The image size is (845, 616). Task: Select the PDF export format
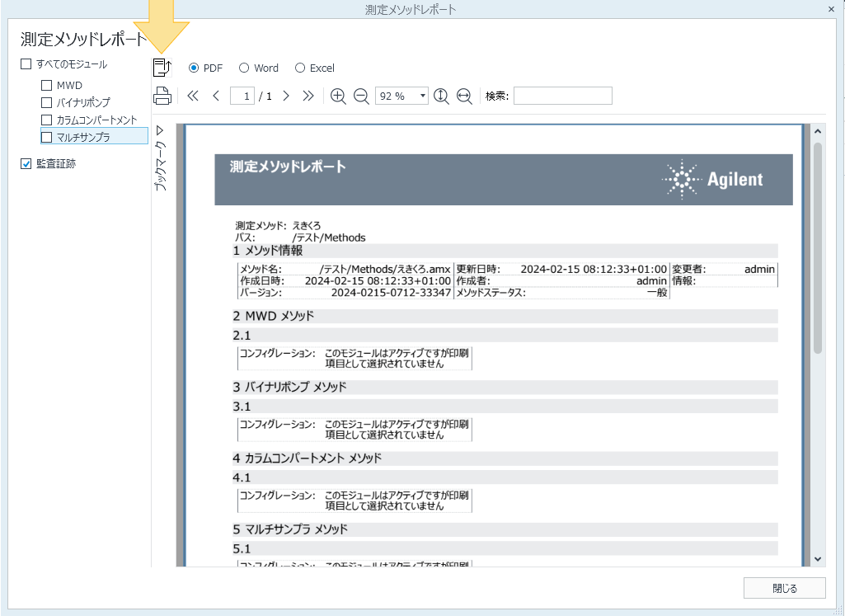tap(205, 68)
